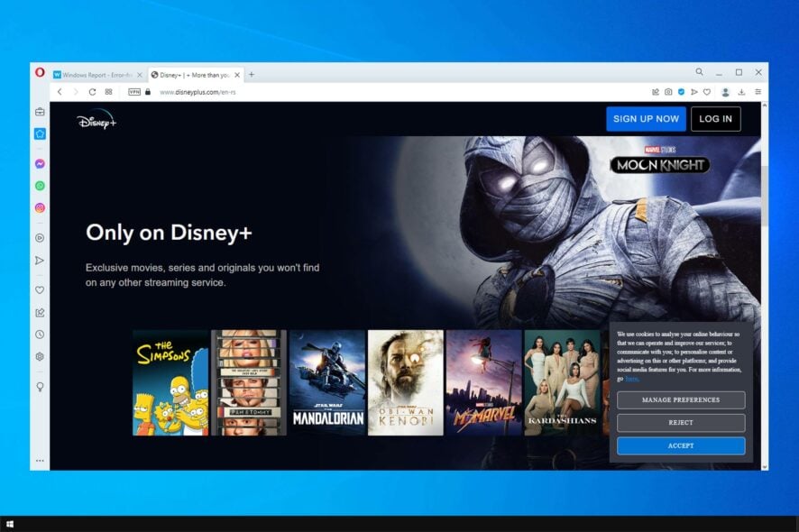The width and height of the screenshot is (799, 532).
Task: Close the Disney+ tab
Action: click(x=237, y=75)
